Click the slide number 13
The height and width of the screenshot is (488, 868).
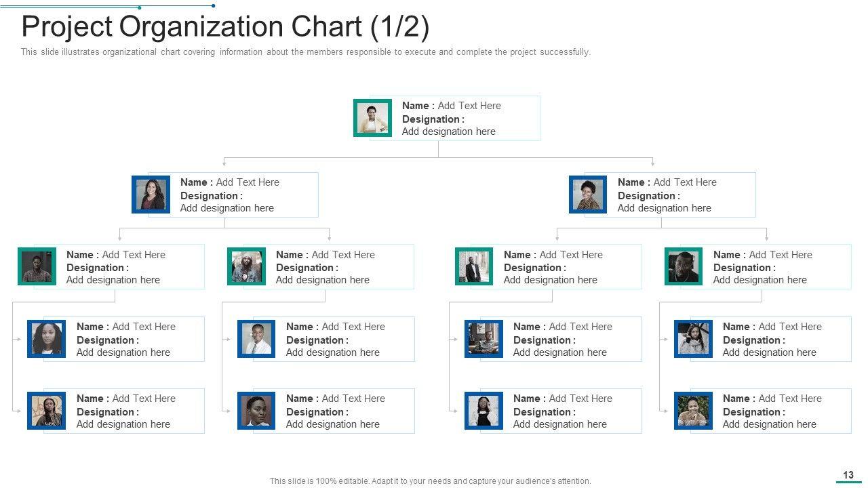(x=848, y=475)
